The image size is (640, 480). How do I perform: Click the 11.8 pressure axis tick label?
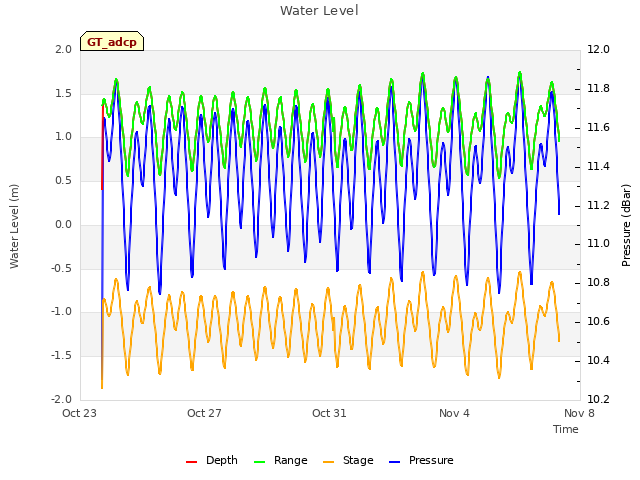tap(598, 88)
